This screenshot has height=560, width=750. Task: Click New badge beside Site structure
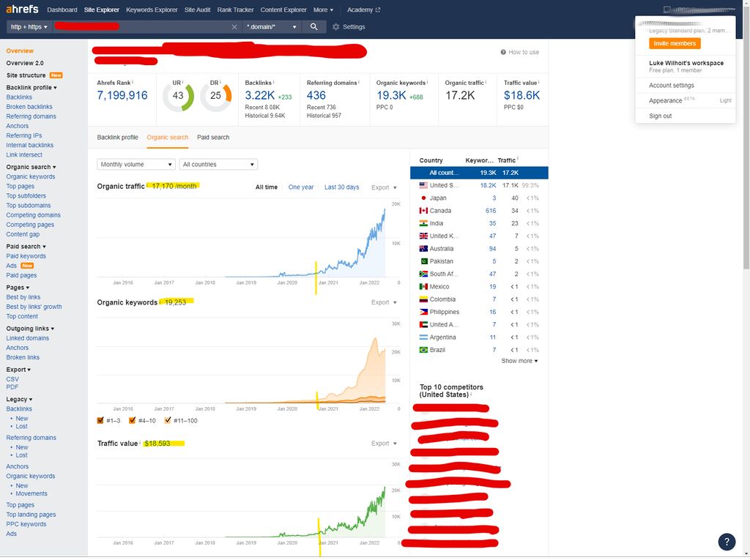56,75
